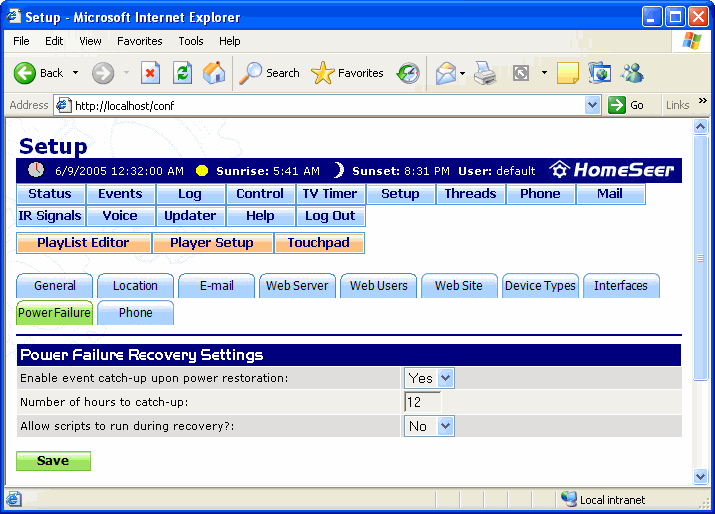Viewport: 715px width, 514px height.
Task: Switch to the E-mail tab
Action: (x=217, y=286)
